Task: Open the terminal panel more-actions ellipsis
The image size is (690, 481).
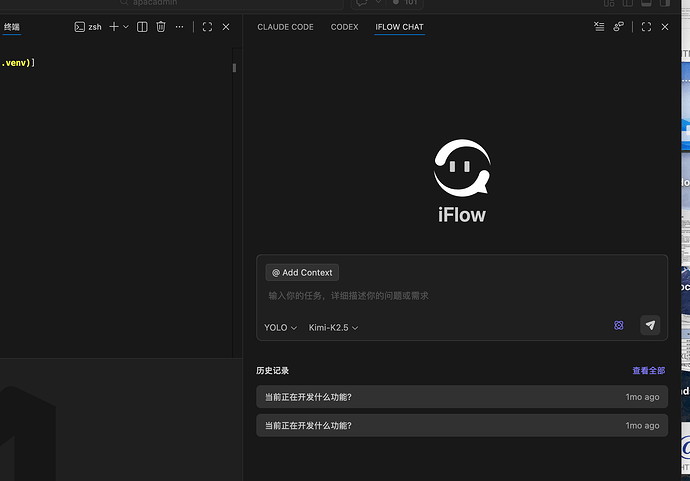Action: (x=180, y=27)
